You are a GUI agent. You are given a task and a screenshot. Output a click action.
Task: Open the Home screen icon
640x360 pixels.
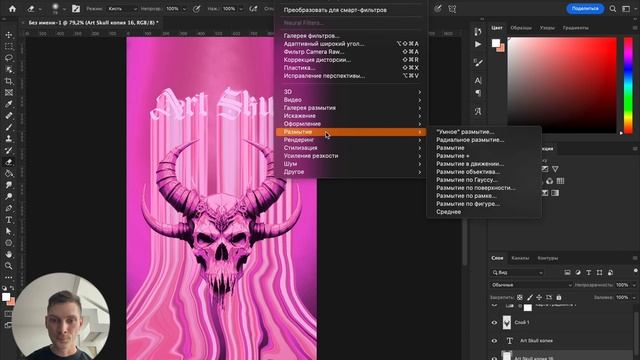pos(12,9)
